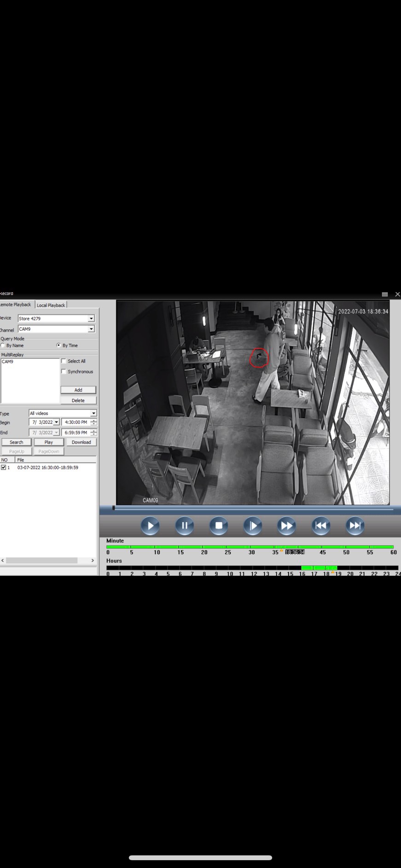Click the fast forward icon

286,526
